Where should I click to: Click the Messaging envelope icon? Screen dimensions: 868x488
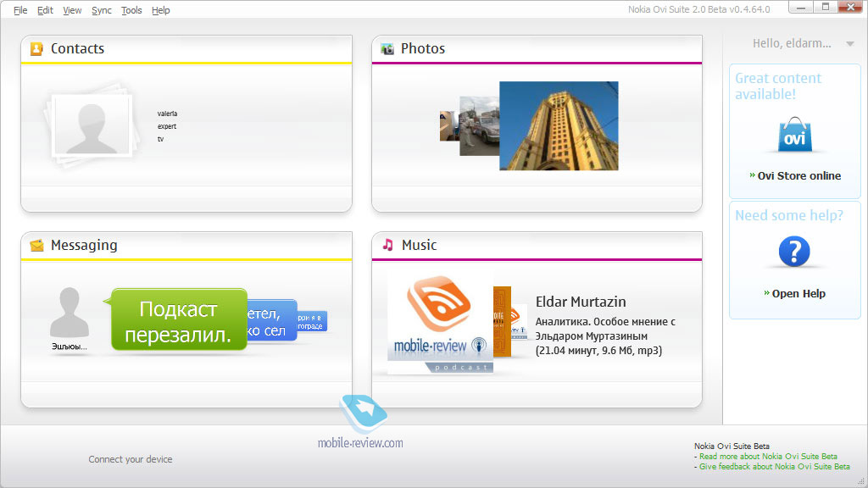point(37,245)
